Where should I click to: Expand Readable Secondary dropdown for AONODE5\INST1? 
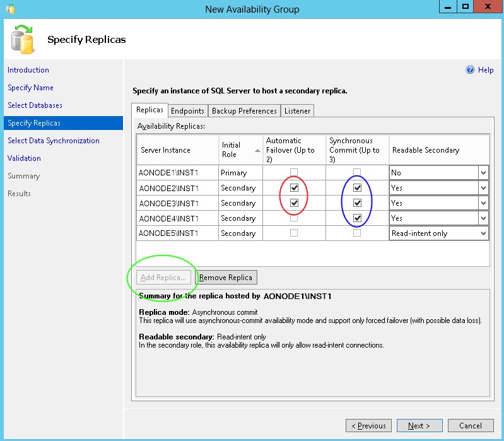pos(483,233)
